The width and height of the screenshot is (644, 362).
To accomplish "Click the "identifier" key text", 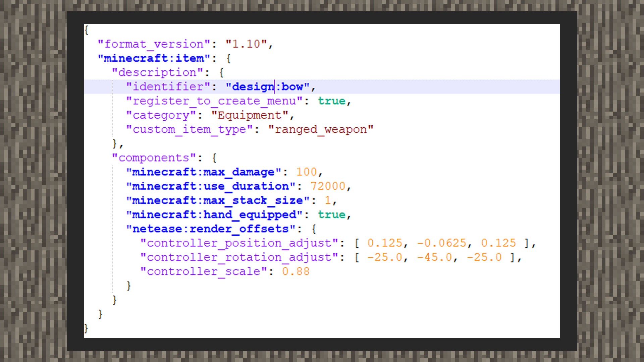I will (168, 86).
